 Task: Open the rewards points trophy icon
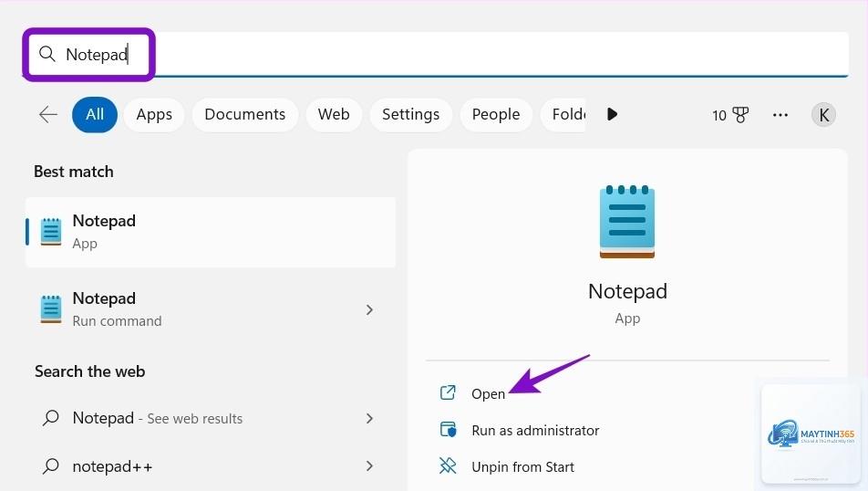(x=740, y=115)
